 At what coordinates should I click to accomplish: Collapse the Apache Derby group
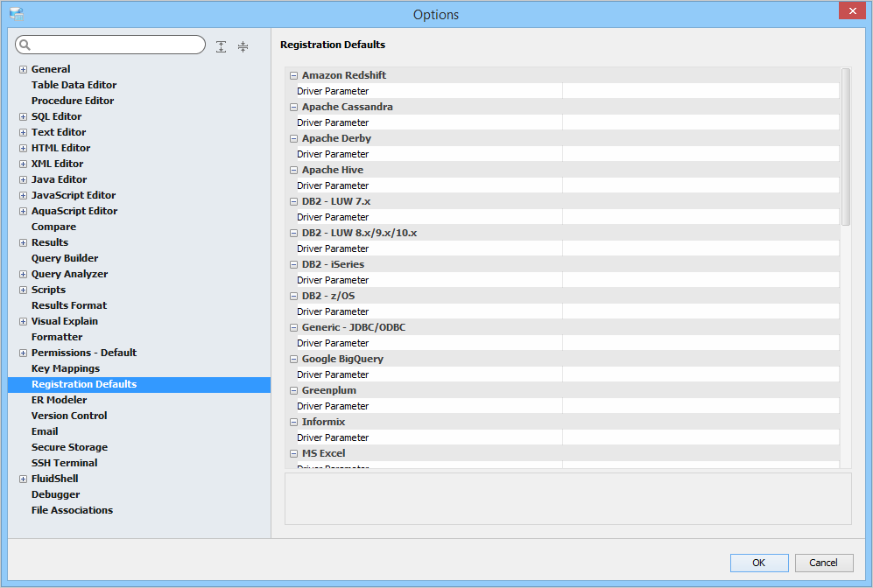293,139
